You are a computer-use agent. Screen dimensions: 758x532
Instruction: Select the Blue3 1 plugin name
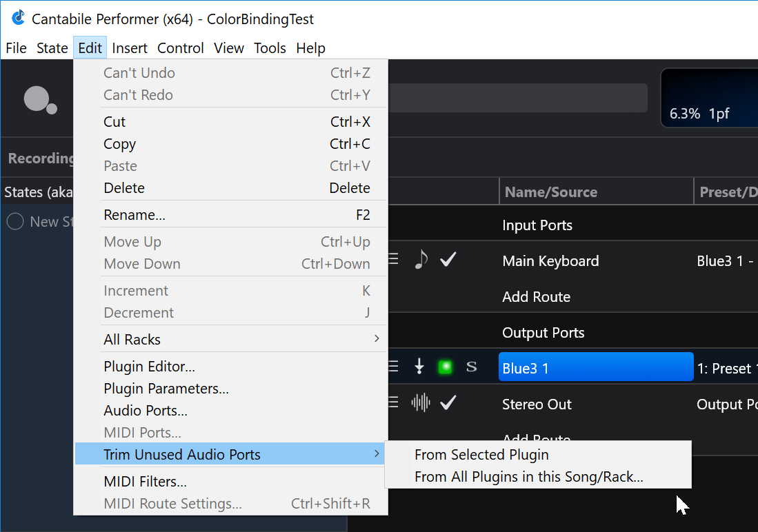[x=596, y=368]
